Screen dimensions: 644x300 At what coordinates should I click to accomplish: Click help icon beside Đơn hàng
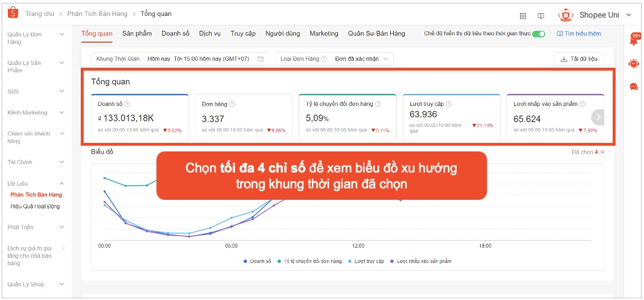point(232,104)
